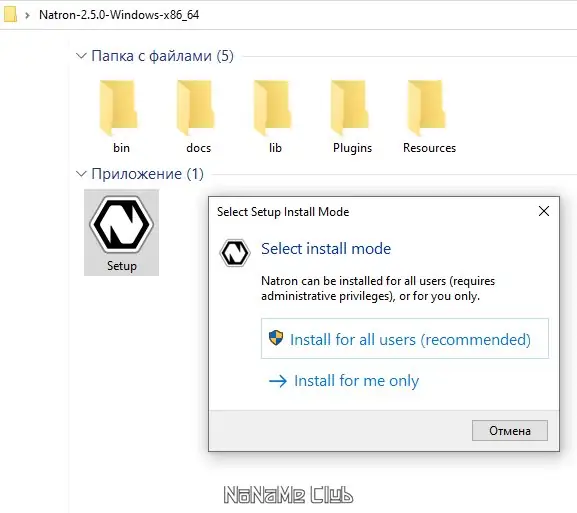Screen dimensions: 577x513
Task: Click the 'Приложение (1)' group header
Action: pyautogui.click(x=147, y=174)
